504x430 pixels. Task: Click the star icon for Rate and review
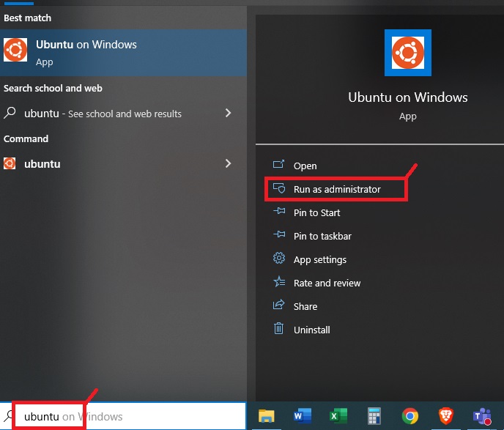tap(278, 281)
